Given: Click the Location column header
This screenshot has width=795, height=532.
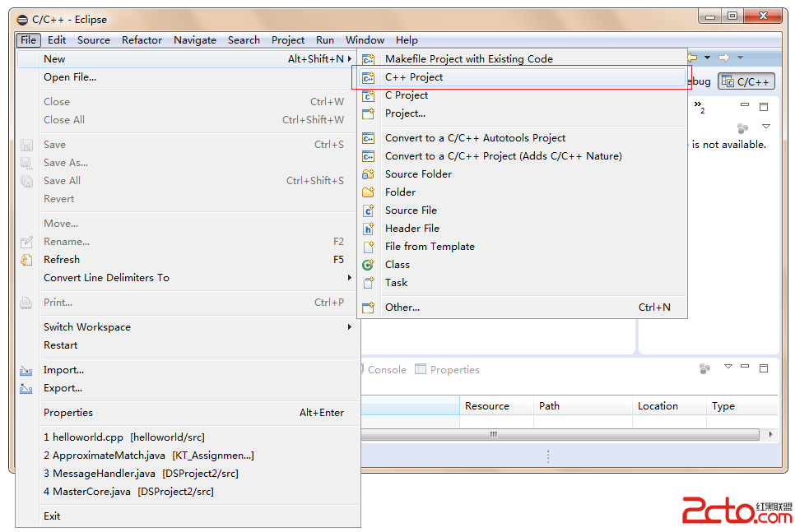Looking at the screenshot, I should click(669, 406).
